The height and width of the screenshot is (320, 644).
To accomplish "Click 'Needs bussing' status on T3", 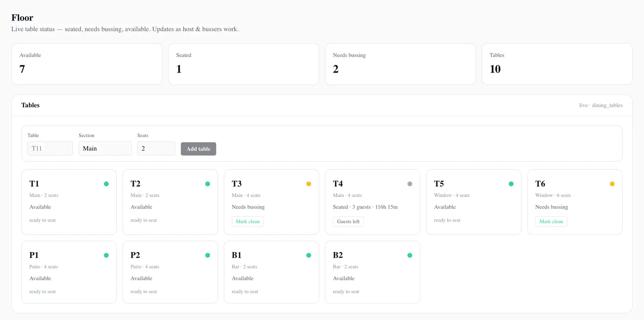I will click(248, 207).
